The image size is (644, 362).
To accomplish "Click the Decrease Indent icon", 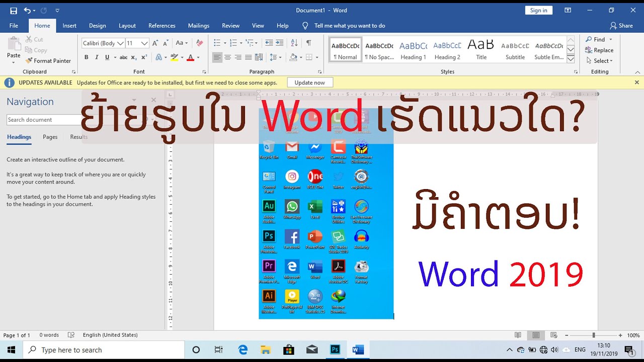I will [x=269, y=43].
